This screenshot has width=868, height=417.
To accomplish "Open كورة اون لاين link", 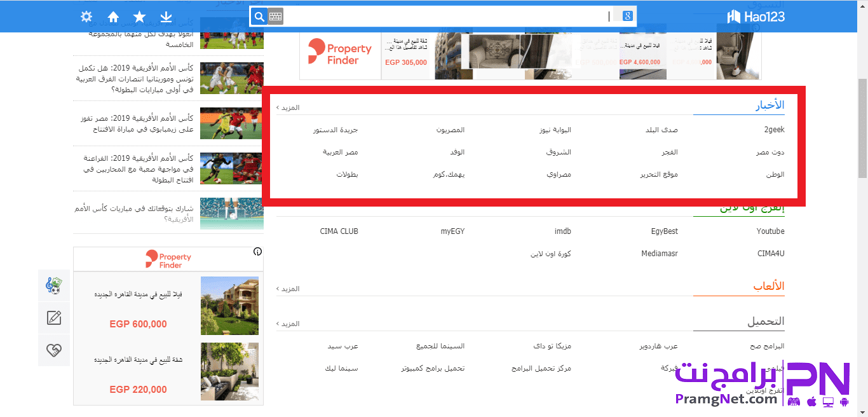I will tap(551, 254).
